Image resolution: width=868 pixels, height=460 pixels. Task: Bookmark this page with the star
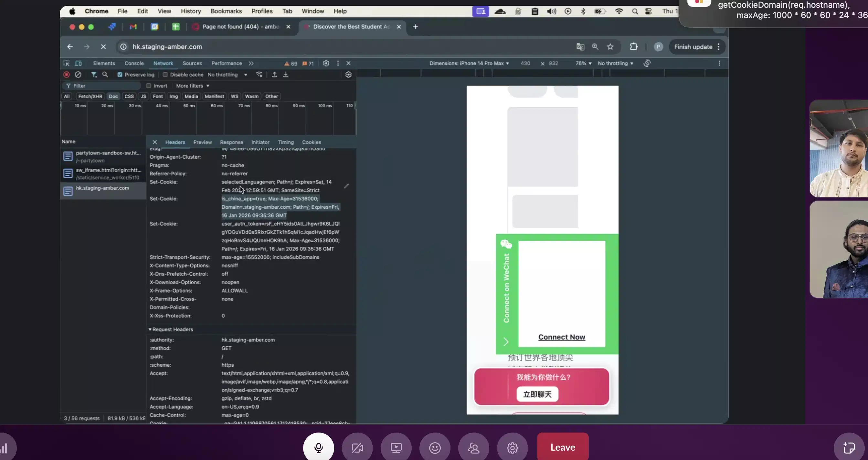(x=610, y=47)
